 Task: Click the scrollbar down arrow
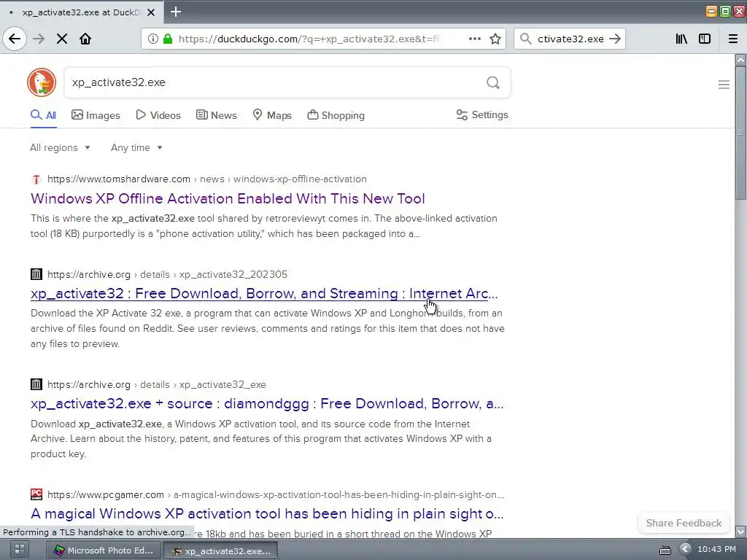(x=740, y=531)
